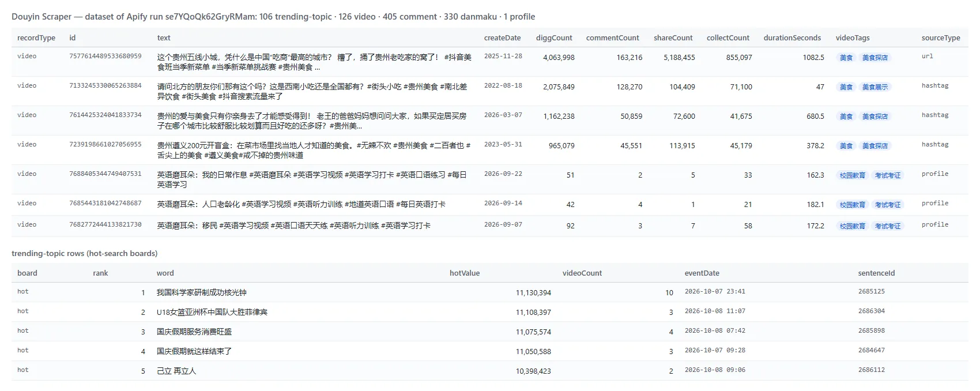This screenshot has width=980, height=391.
Task: Select the collectCount value 855,097
Action: pos(739,58)
